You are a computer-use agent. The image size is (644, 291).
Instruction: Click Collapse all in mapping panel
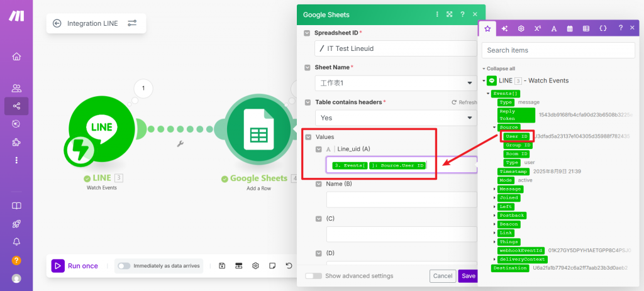click(x=499, y=69)
